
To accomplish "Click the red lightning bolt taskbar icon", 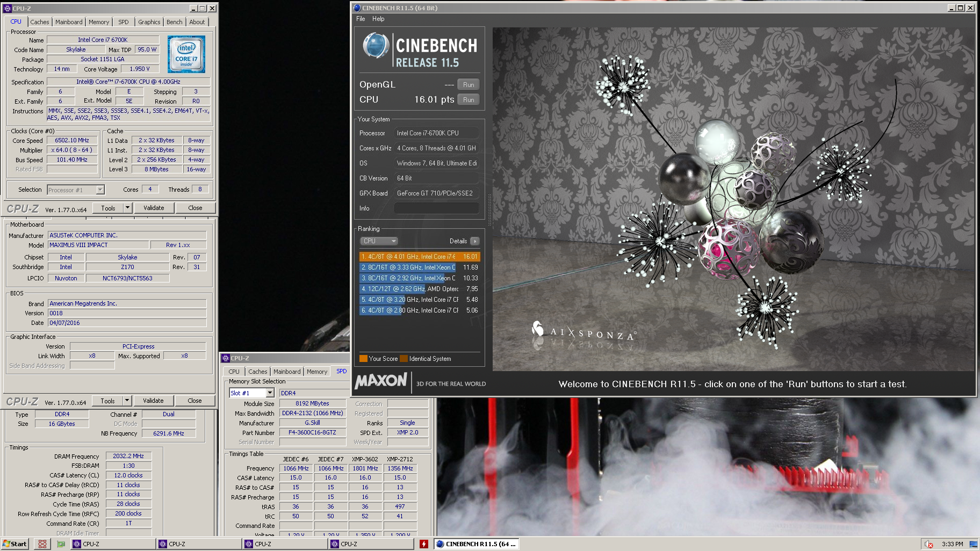I will 424,544.
